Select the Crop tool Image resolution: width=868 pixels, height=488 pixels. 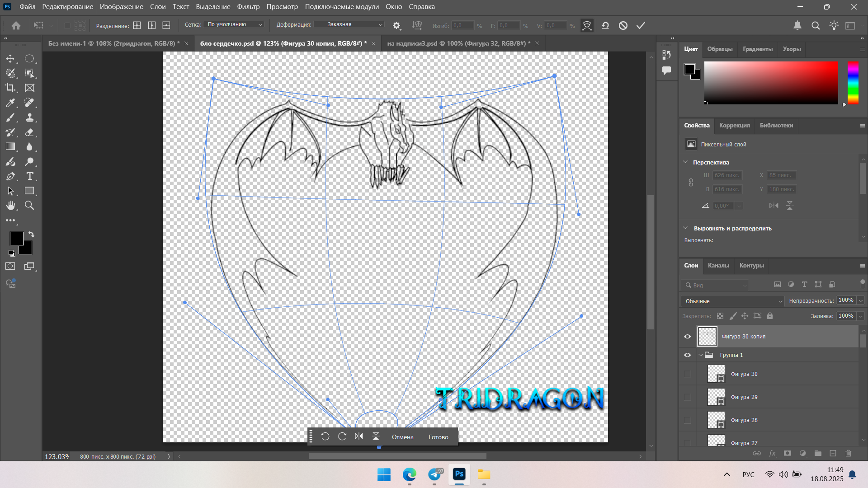coord(10,88)
